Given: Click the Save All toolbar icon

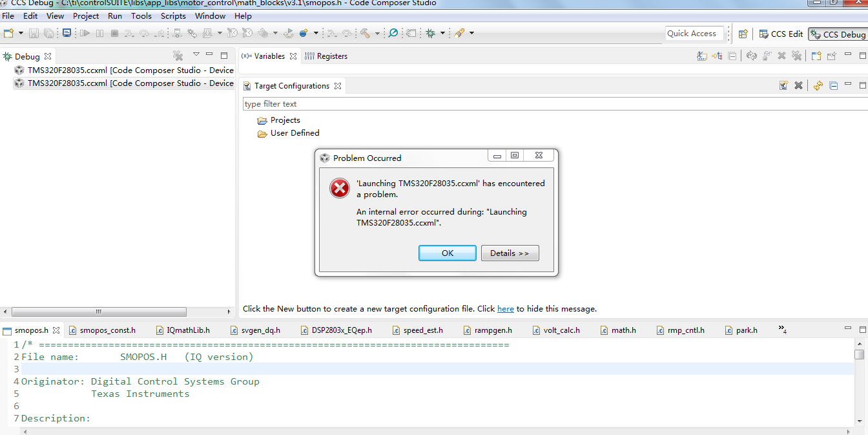Looking at the screenshot, I should click(48, 33).
